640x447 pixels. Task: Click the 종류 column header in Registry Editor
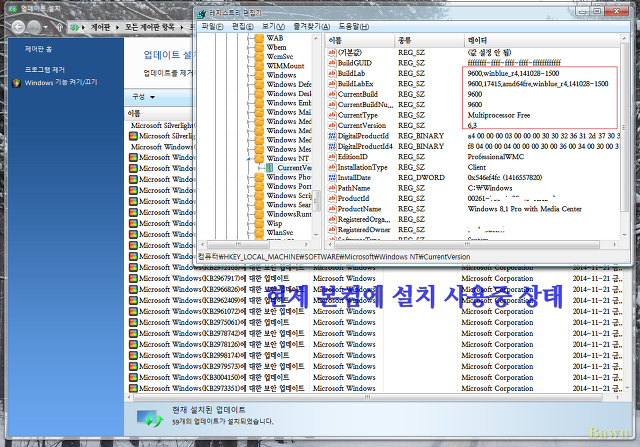(430, 40)
